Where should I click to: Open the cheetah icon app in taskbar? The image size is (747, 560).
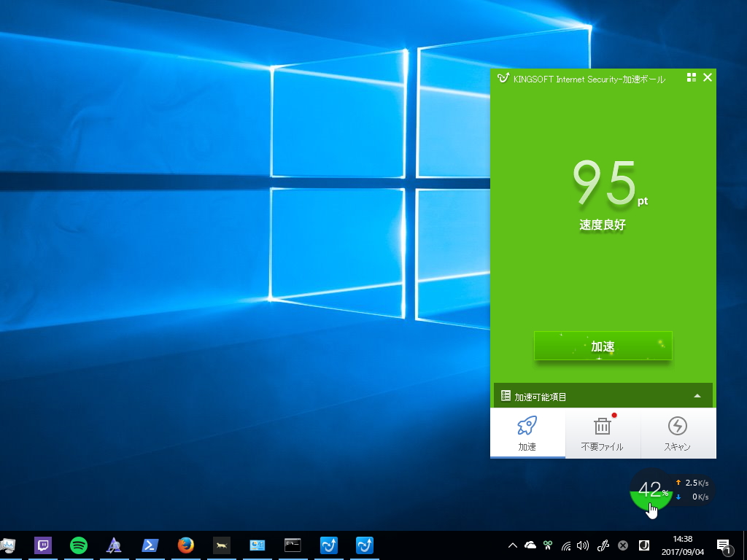pyautogui.click(x=222, y=545)
